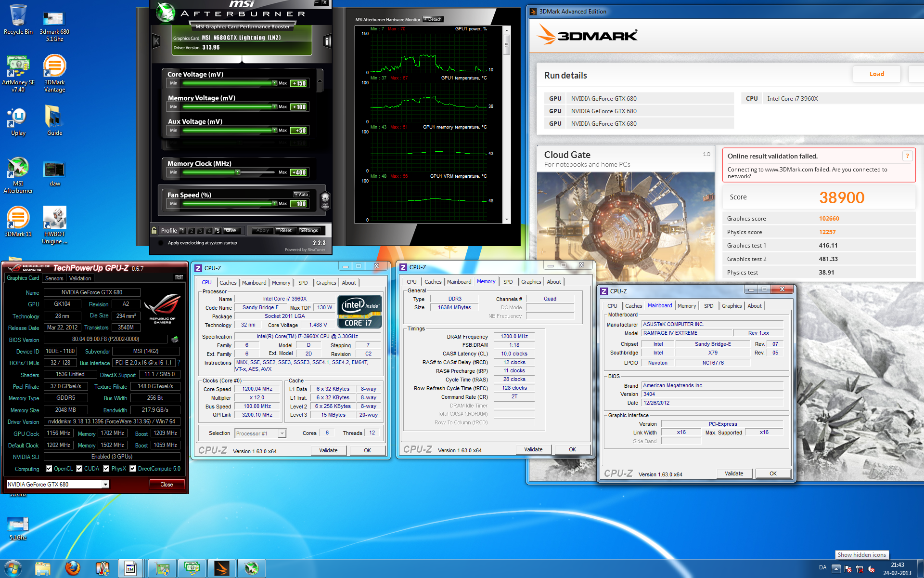The image size is (924, 578).
Task: Click OK in the right CPU-Z Mainboard window
Action: 773,473
